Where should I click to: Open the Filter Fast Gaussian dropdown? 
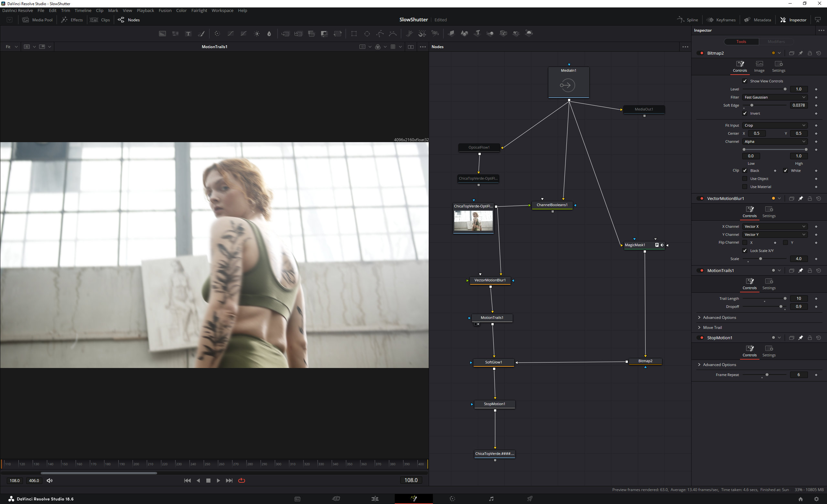pyautogui.click(x=774, y=97)
